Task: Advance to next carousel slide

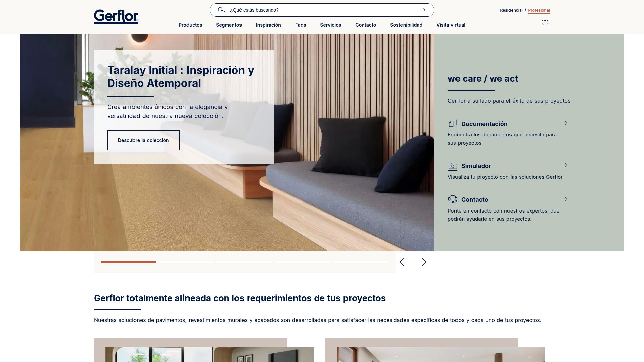Action: coord(424,262)
